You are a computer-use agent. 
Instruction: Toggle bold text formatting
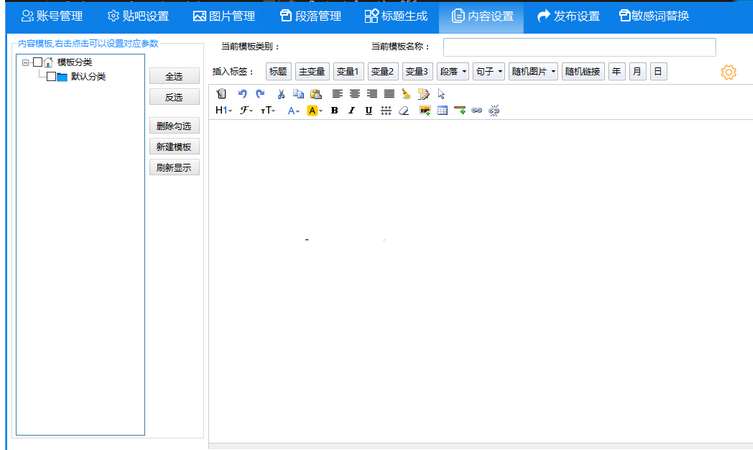[334, 110]
